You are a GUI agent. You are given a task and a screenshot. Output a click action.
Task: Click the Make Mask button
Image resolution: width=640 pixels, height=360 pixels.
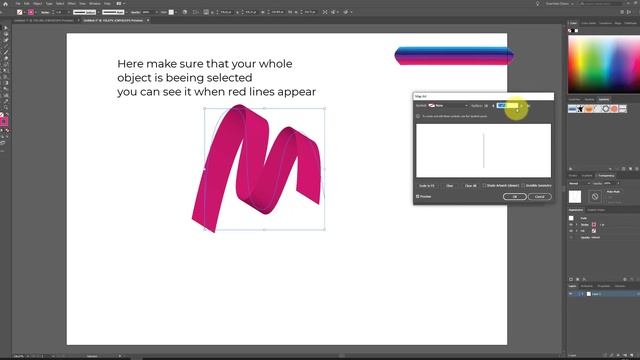pos(613,192)
